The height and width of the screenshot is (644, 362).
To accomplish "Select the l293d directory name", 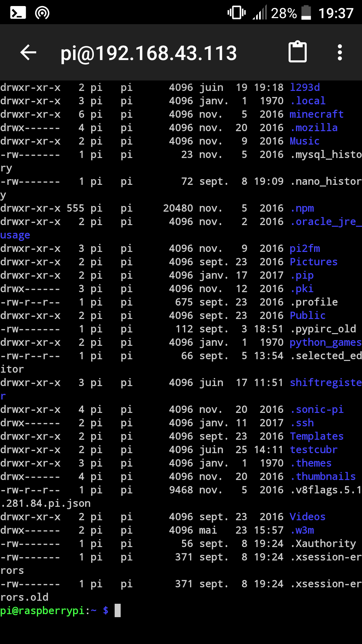I will tap(305, 88).
